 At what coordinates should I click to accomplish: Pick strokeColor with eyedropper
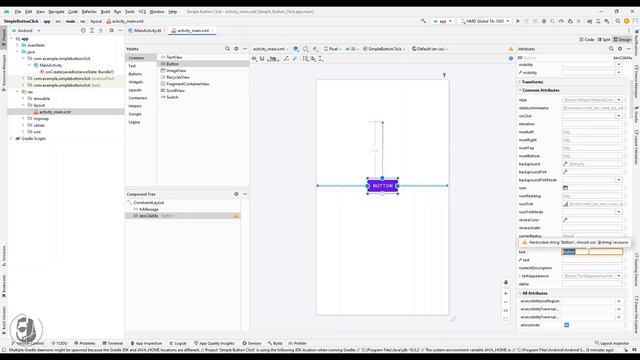(x=565, y=220)
